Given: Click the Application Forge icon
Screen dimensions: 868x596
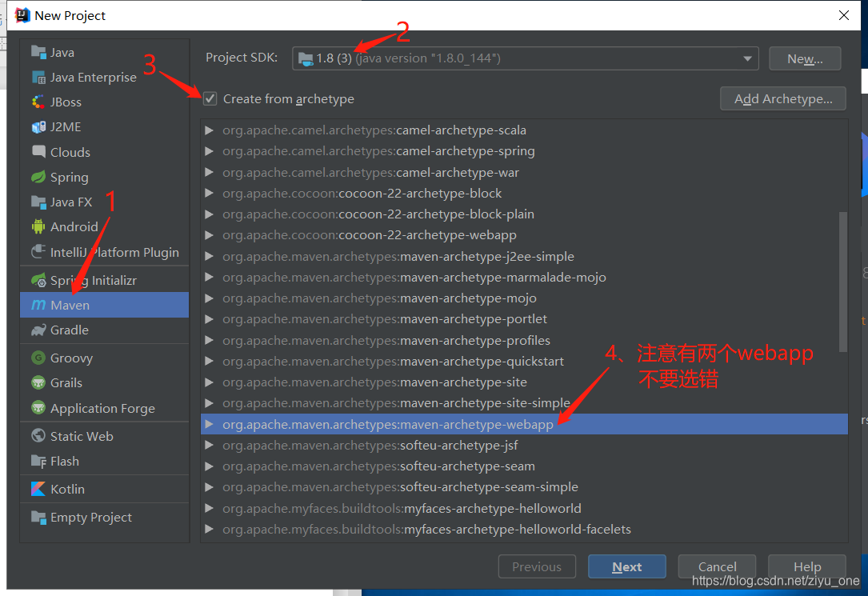Looking at the screenshot, I should click(x=38, y=408).
